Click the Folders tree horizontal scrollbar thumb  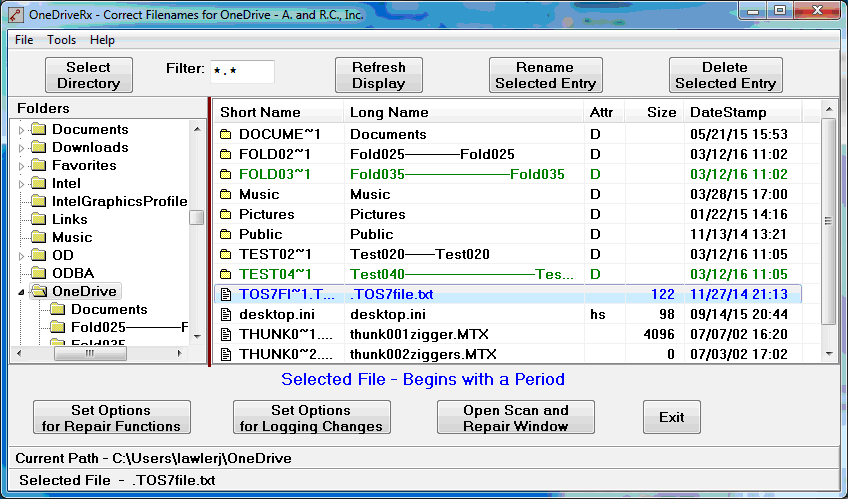pyautogui.click(x=90, y=354)
